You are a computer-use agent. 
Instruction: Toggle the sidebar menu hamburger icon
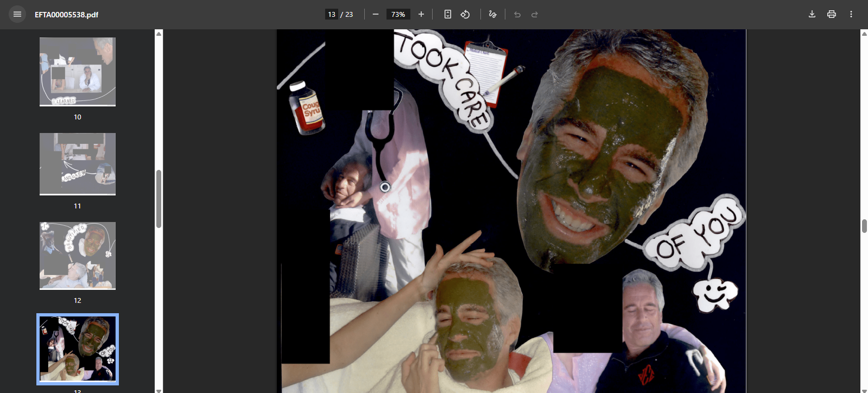[x=17, y=14]
